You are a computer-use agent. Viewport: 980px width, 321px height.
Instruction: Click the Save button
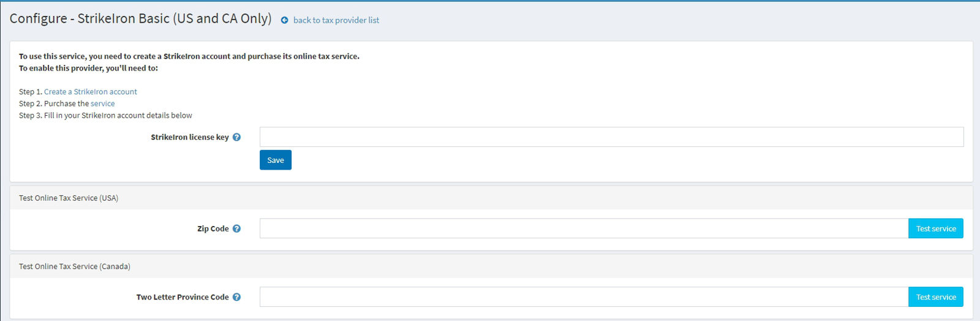point(276,160)
